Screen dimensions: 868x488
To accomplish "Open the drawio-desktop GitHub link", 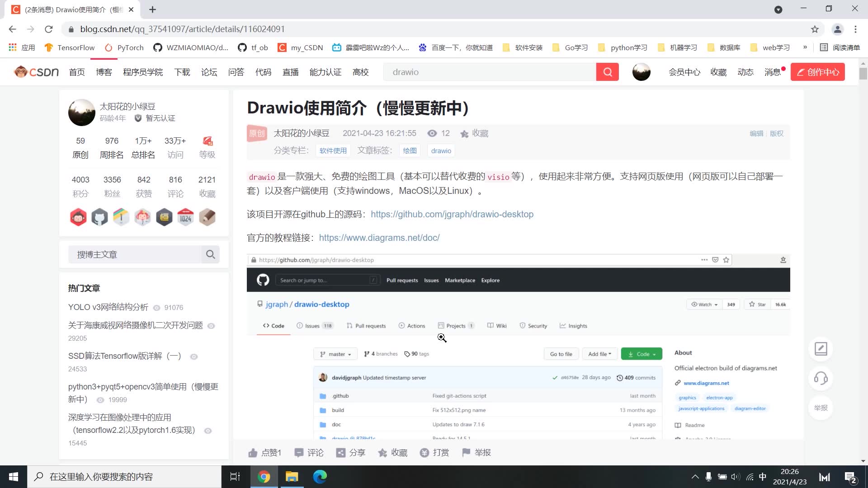I will pyautogui.click(x=452, y=214).
